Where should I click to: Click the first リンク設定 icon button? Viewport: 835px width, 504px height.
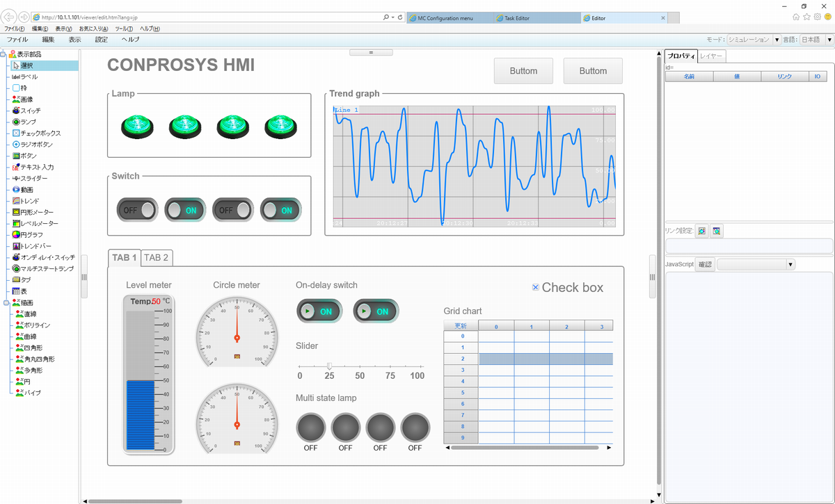click(x=702, y=231)
